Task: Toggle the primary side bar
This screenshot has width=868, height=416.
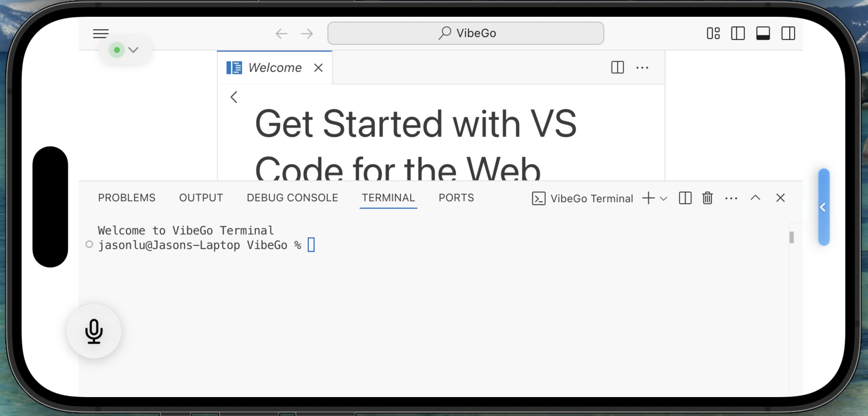Action: (x=738, y=33)
